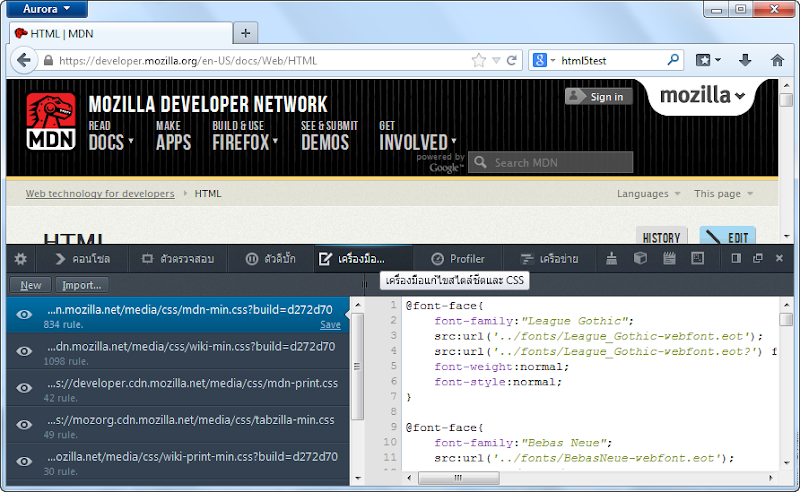
Task: Toggle visibility of mdn-print.css stylesheet
Action: (x=24, y=388)
